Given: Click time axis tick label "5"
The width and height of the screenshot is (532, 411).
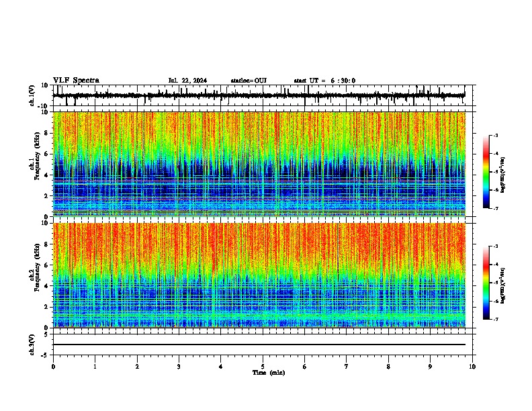Looking at the screenshot, I should tap(263, 367).
